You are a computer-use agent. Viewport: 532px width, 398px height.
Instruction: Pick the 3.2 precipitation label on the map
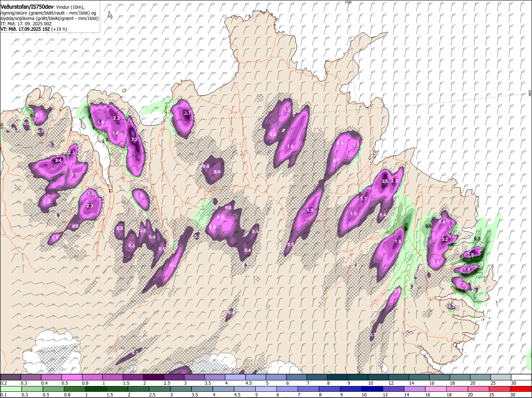445,239
